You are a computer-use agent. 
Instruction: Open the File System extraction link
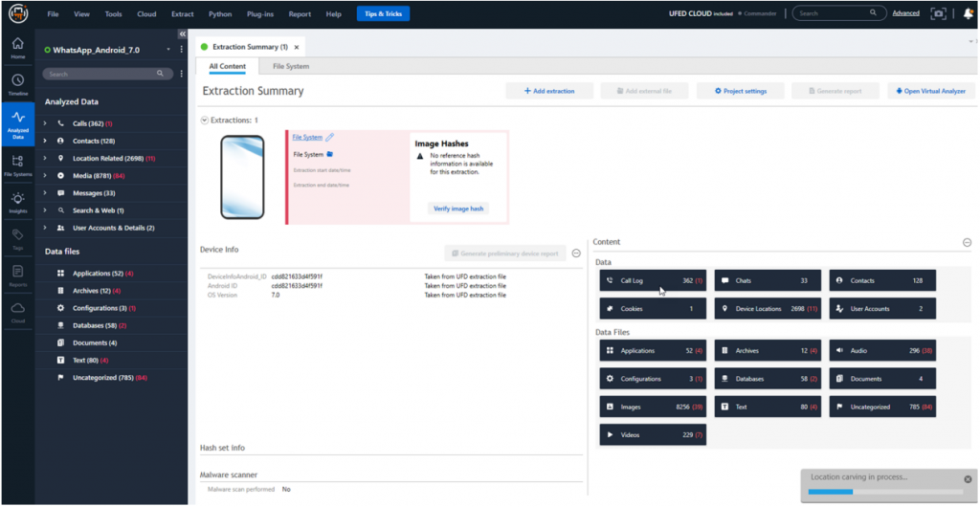307,138
